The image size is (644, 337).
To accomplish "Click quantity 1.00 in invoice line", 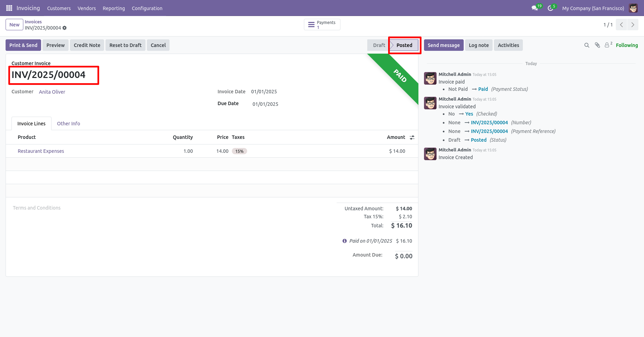I will (188, 151).
